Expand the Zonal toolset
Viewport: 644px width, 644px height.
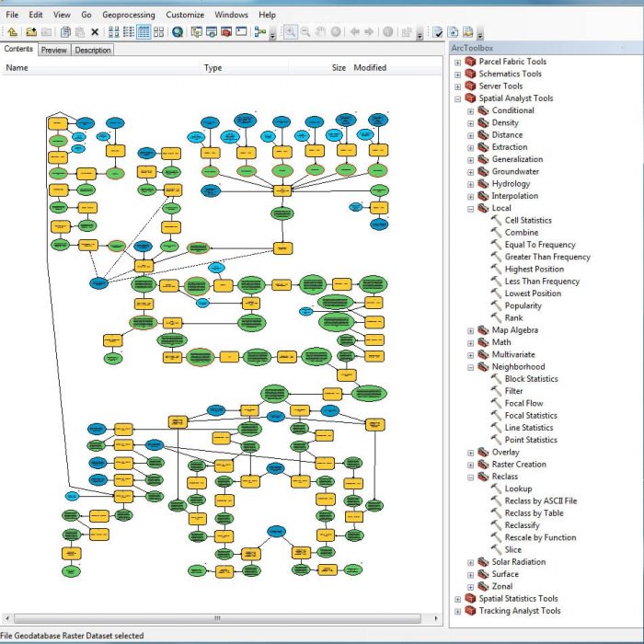471,587
